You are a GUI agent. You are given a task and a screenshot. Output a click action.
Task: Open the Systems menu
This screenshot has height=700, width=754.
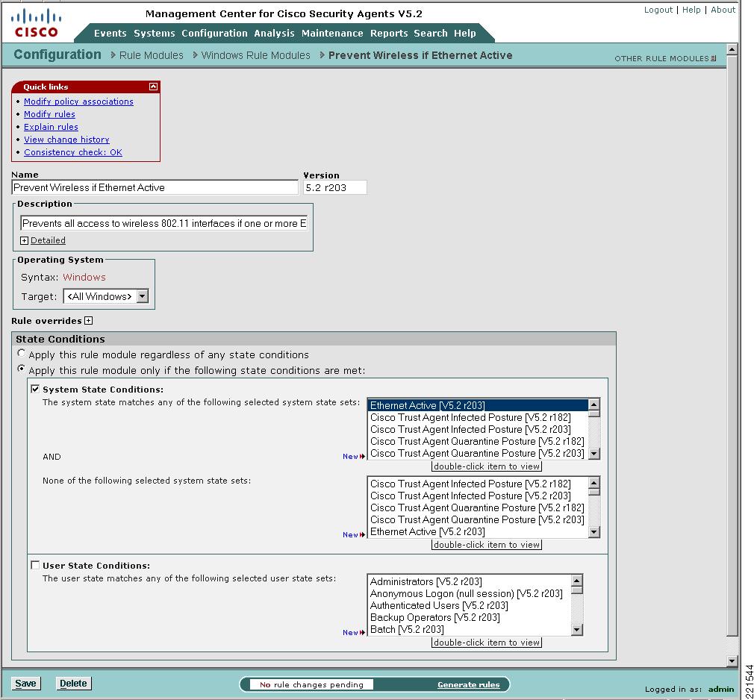155,33
